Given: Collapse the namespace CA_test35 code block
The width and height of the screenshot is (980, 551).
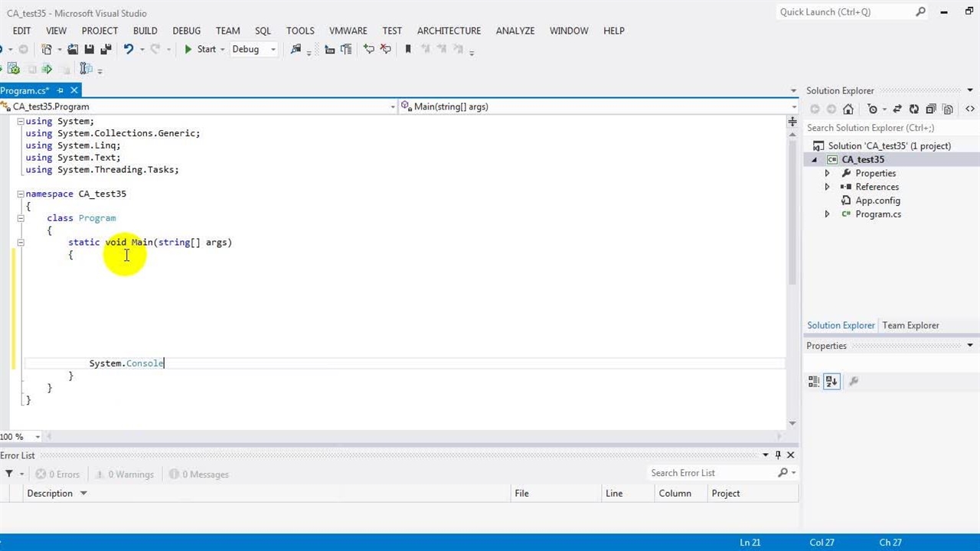Looking at the screenshot, I should [x=21, y=194].
